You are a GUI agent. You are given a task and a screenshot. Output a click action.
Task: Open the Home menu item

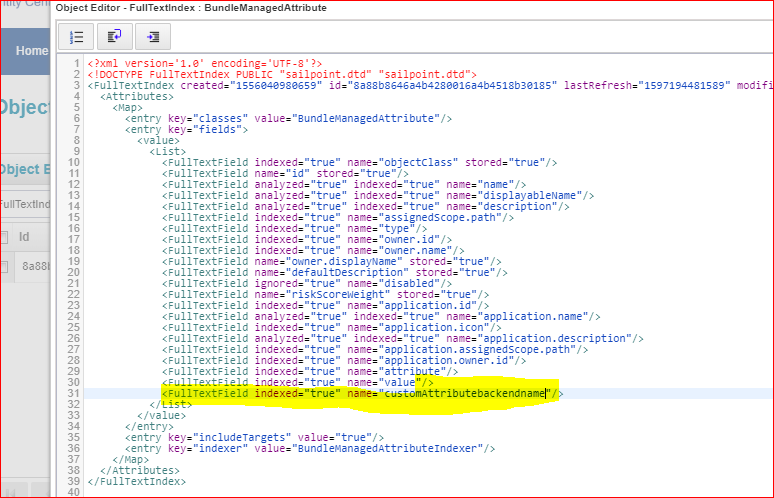point(31,51)
